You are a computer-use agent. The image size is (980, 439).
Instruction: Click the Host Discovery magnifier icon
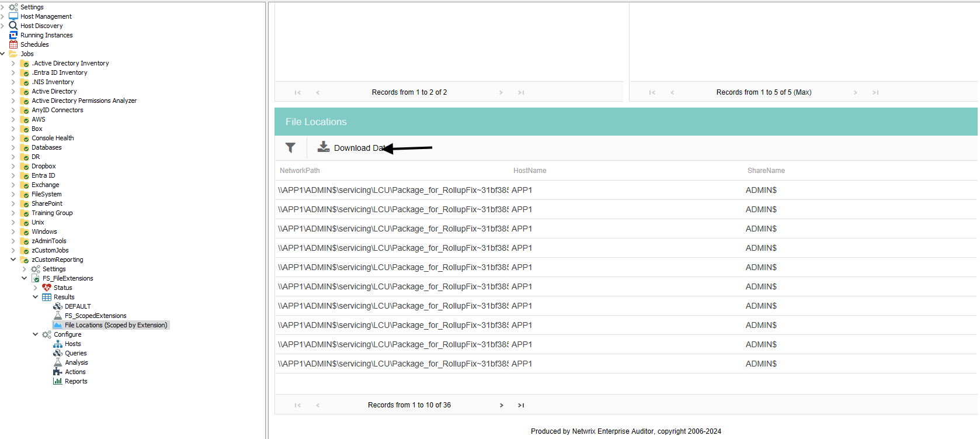13,26
